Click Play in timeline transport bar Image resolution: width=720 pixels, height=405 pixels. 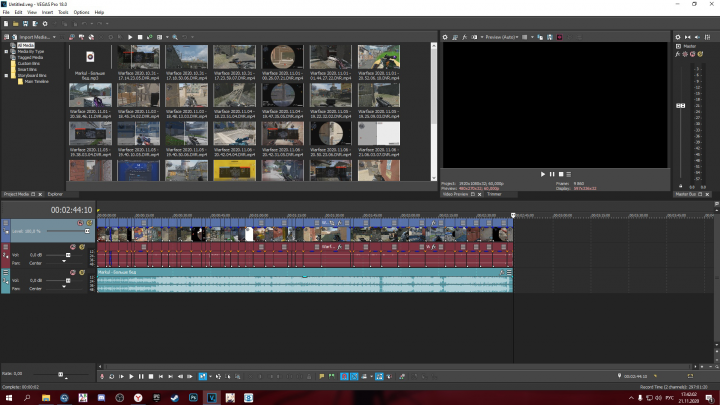[x=131, y=377]
